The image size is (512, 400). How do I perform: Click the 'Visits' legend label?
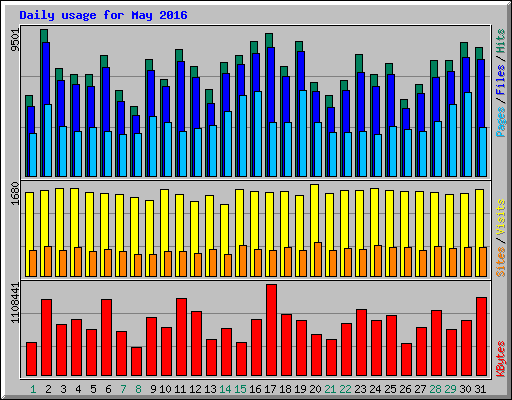click(501, 218)
